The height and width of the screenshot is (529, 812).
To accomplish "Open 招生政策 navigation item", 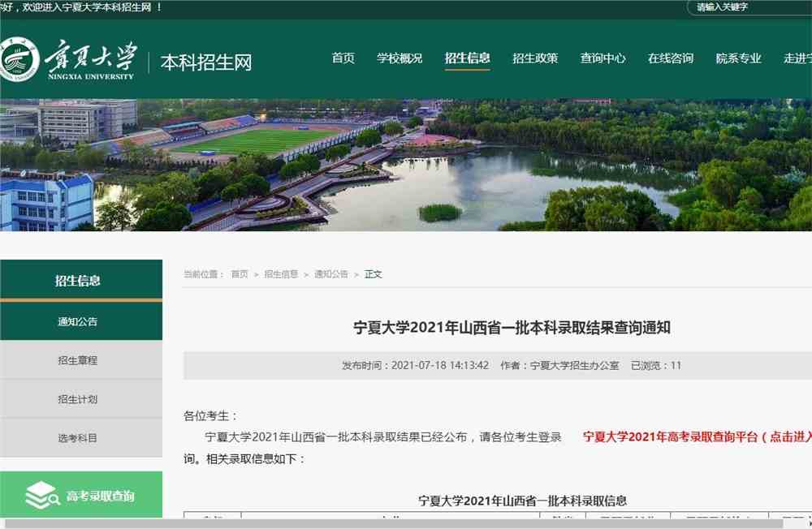I will pyautogui.click(x=535, y=58).
